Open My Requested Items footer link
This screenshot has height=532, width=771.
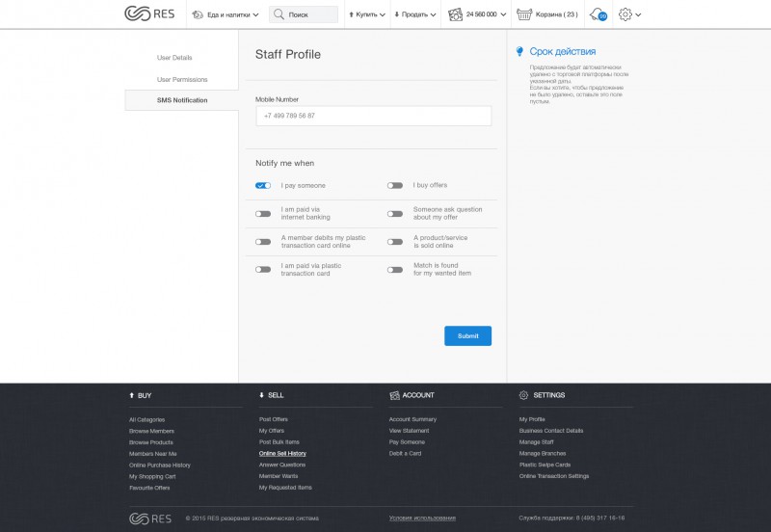click(x=285, y=488)
